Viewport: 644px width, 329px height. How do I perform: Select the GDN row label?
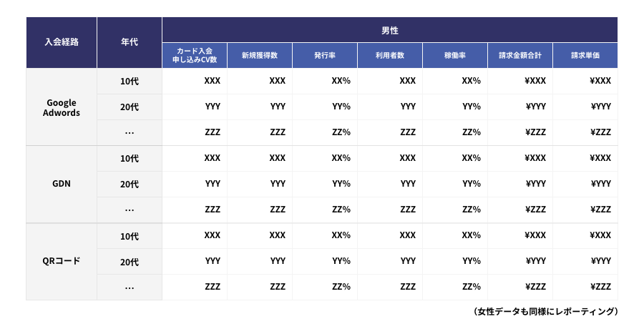(62, 184)
